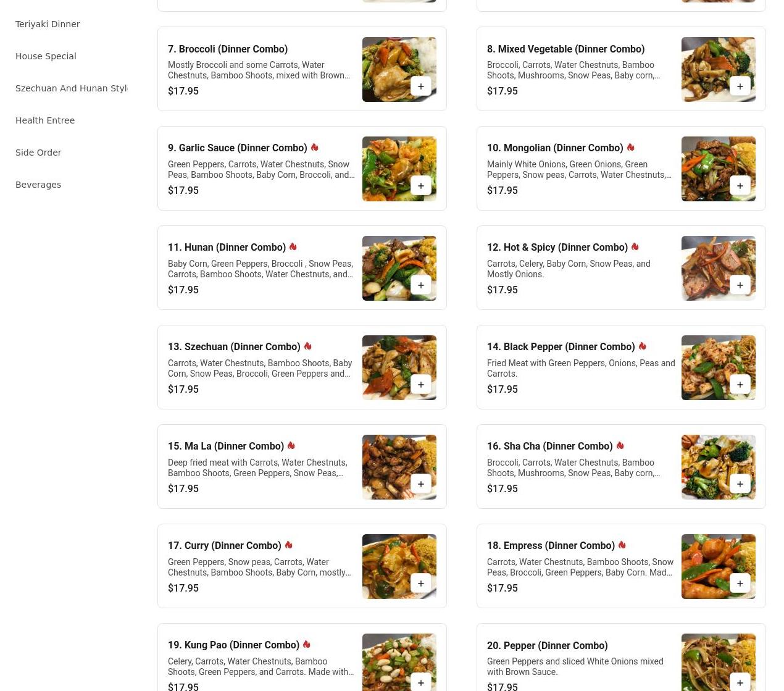
Task: Open the Beverages category
Action: (38, 185)
